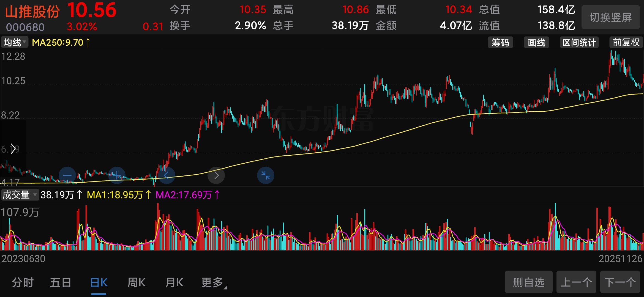Enable 画线 drawing mode

536,42
